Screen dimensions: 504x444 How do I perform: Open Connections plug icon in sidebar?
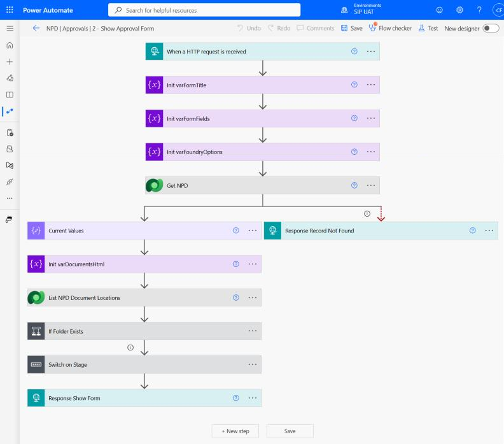[x=10, y=182]
